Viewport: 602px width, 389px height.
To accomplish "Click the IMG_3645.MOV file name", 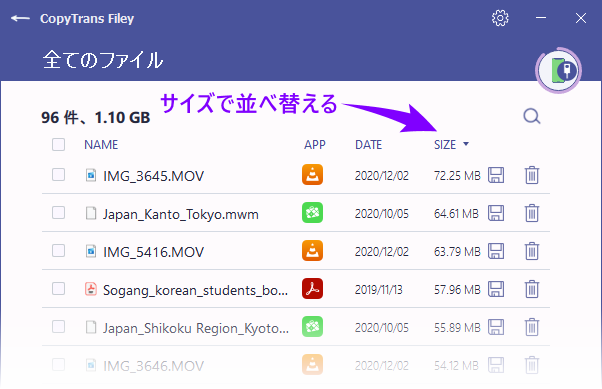I will pos(153,176).
